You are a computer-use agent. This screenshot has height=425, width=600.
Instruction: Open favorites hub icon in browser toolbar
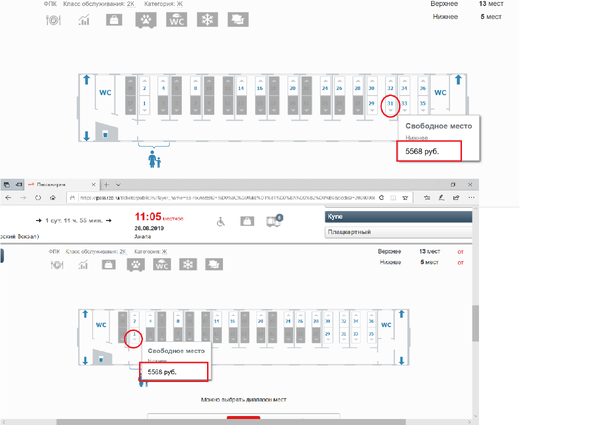point(427,198)
